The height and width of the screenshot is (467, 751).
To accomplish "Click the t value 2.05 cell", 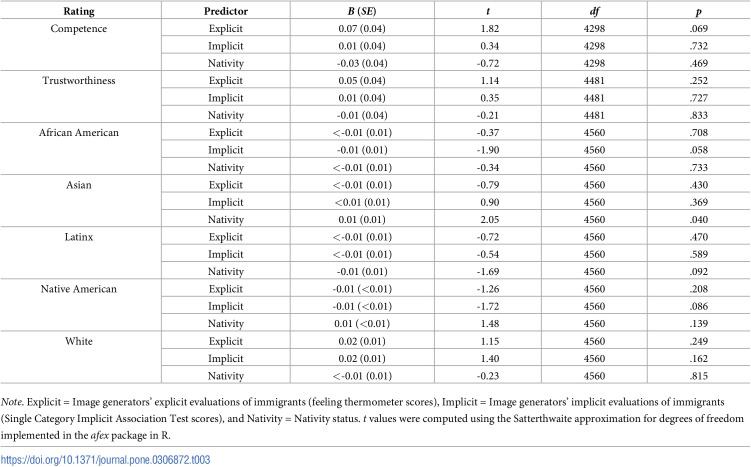I will [x=489, y=219].
